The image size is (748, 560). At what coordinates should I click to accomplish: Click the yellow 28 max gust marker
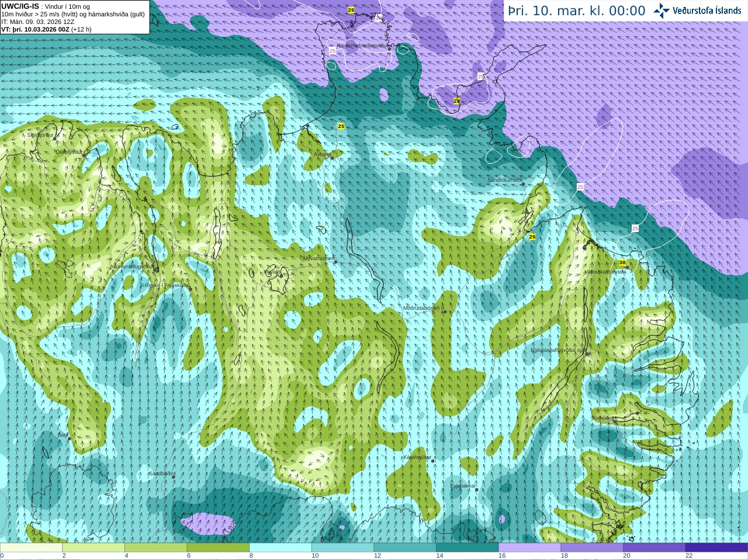point(457,101)
